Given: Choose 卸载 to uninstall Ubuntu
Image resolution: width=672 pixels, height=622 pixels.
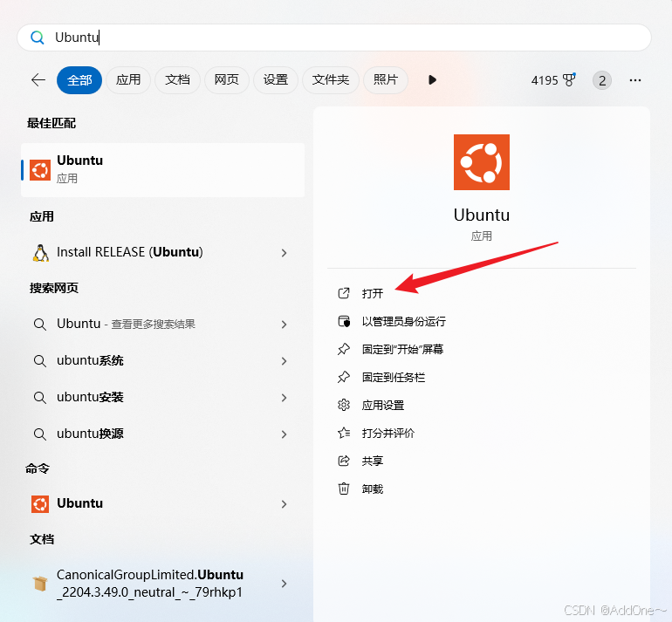Looking at the screenshot, I should pos(373,489).
